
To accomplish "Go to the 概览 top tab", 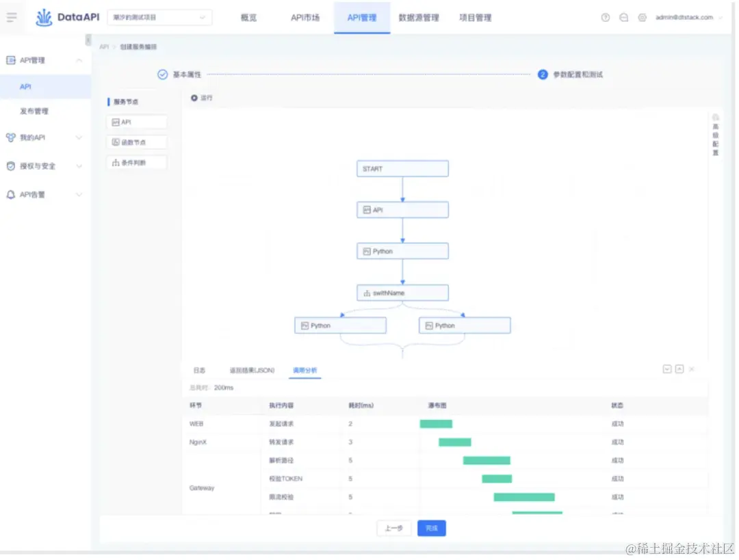I will point(249,18).
